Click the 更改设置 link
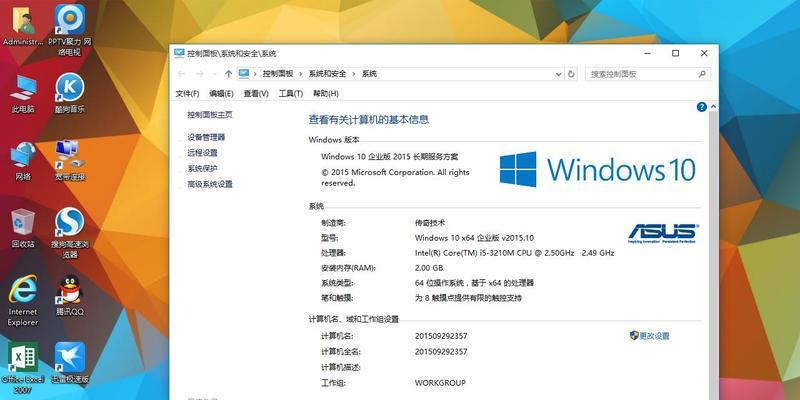800x400 pixels. (x=649, y=336)
